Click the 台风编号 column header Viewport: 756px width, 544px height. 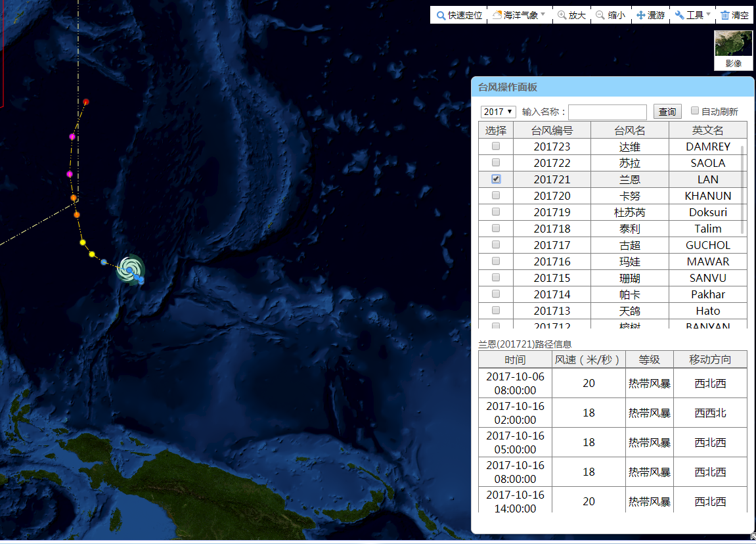[552, 130]
